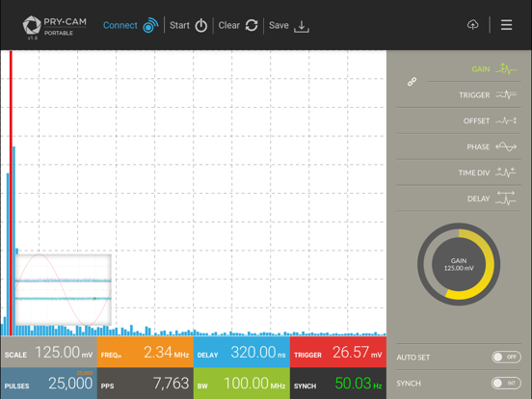Select the OFFSET menu label
Viewport: 532px width, 399px height.
pyautogui.click(x=476, y=121)
